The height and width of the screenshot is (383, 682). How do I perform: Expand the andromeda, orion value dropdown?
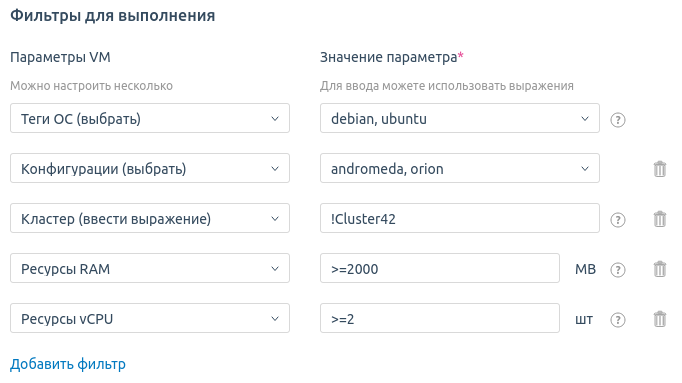[460, 168]
